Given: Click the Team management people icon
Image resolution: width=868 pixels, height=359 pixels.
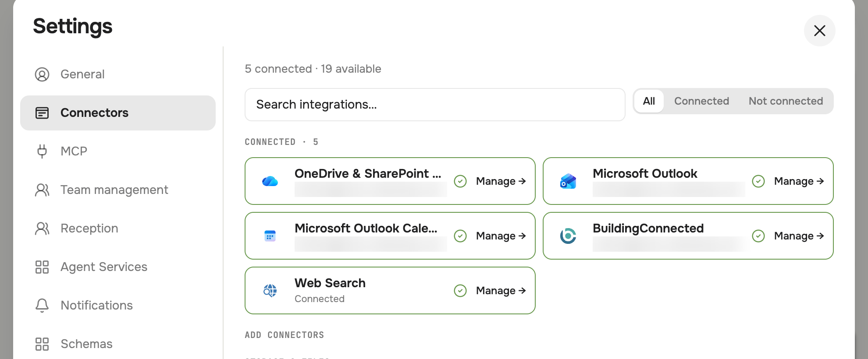Looking at the screenshot, I should pos(42,190).
